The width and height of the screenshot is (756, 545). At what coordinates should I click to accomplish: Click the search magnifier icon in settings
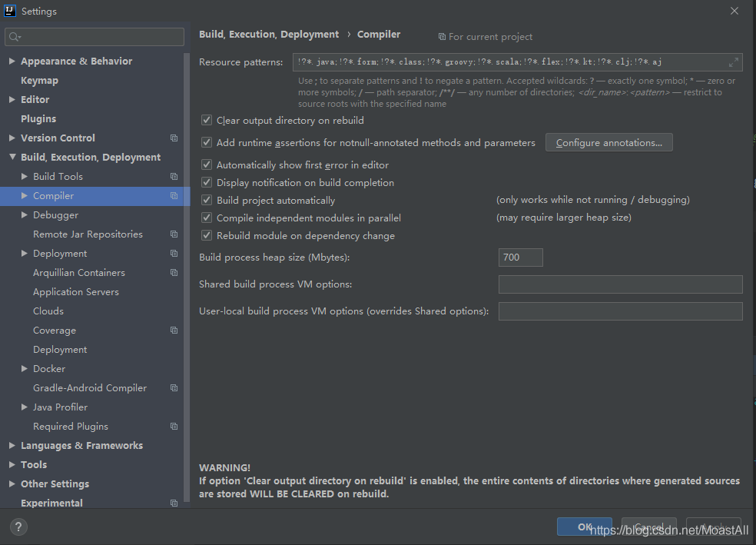(15, 37)
